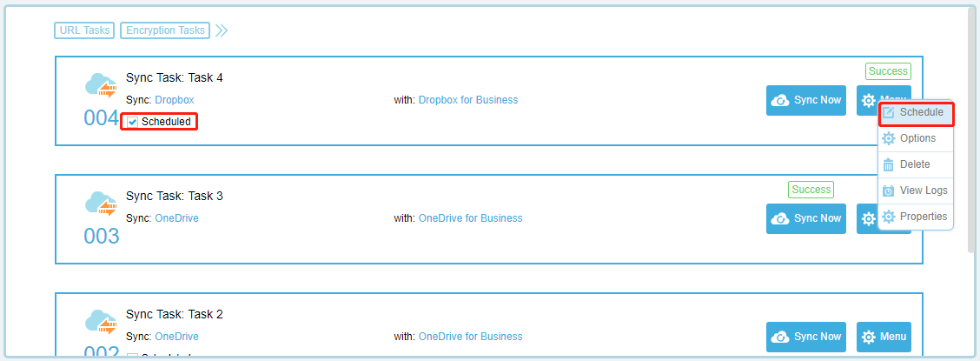Open the Menu dropdown for Task 2
Viewport: 980px width, 361px height.
[884, 337]
